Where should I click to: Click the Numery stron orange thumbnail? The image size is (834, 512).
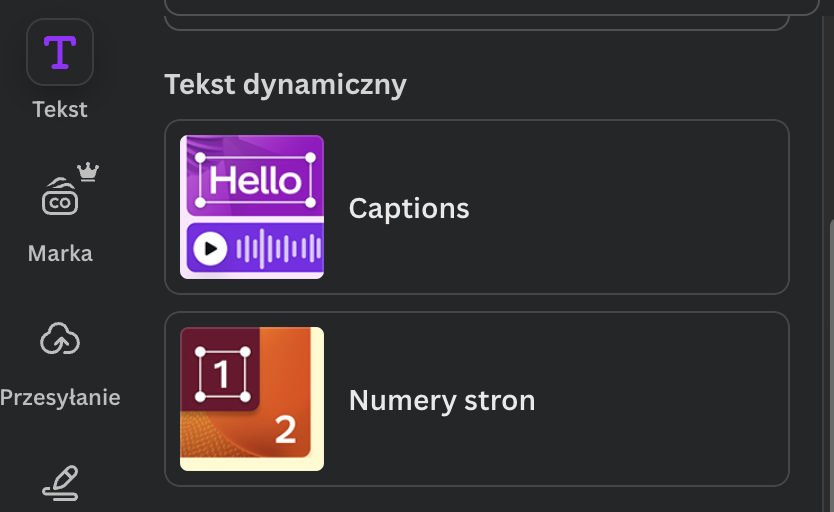(x=252, y=399)
